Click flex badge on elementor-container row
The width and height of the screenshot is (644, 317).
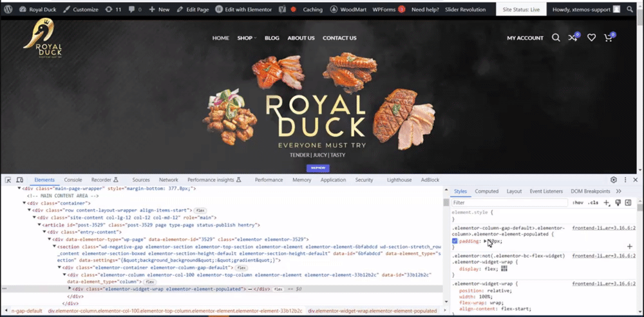(241, 267)
